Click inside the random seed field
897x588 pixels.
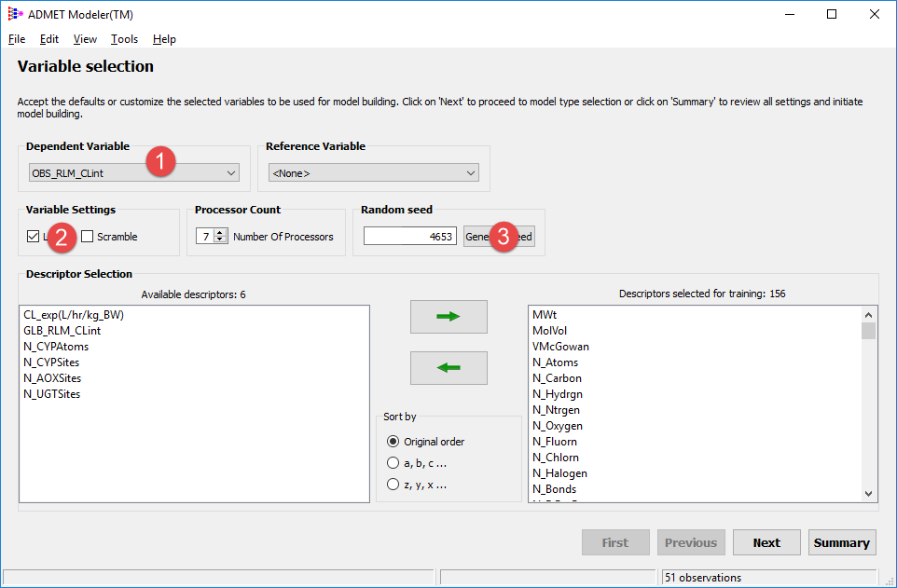click(x=410, y=237)
